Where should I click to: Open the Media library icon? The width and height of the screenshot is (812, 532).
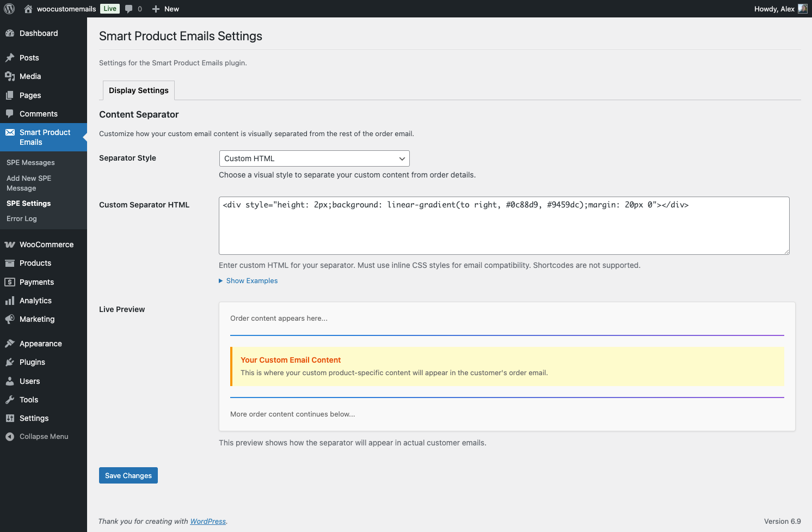point(10,76)
